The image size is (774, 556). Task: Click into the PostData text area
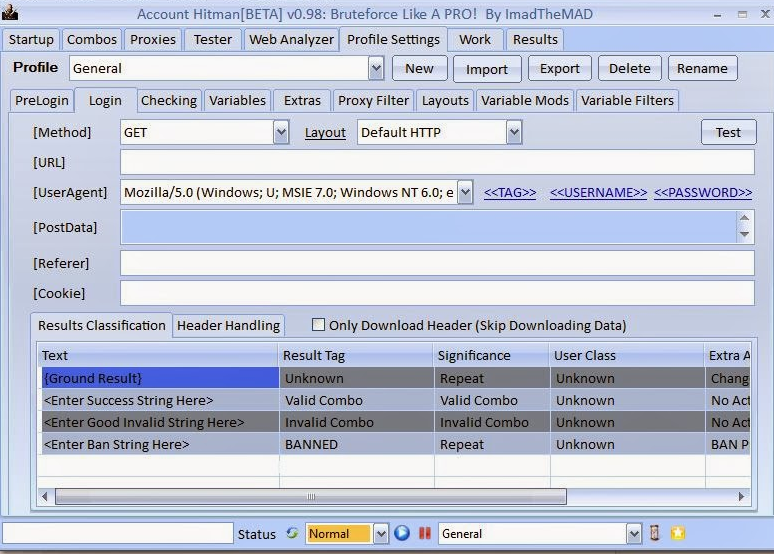coord(428,227)
